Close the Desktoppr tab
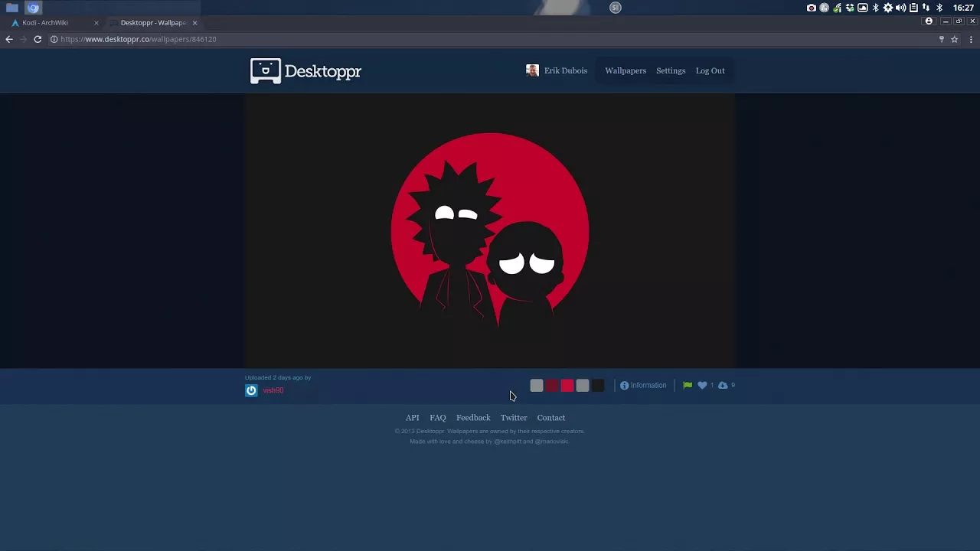Viewport: 980px width, 551px height. 194,23
